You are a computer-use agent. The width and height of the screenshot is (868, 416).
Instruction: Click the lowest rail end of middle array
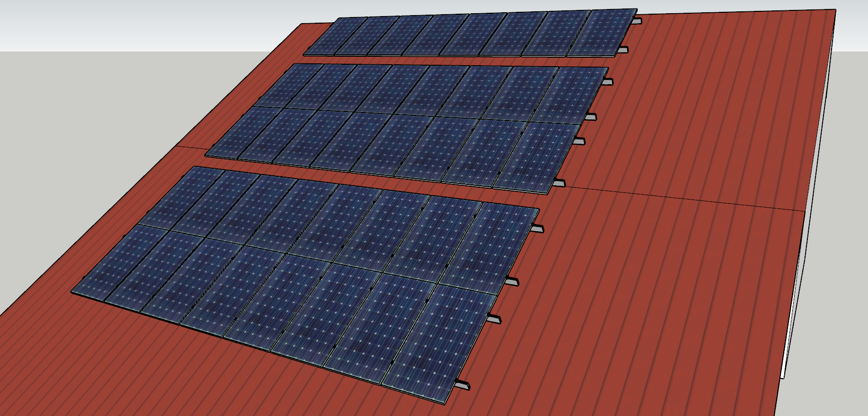coord(559,183)
